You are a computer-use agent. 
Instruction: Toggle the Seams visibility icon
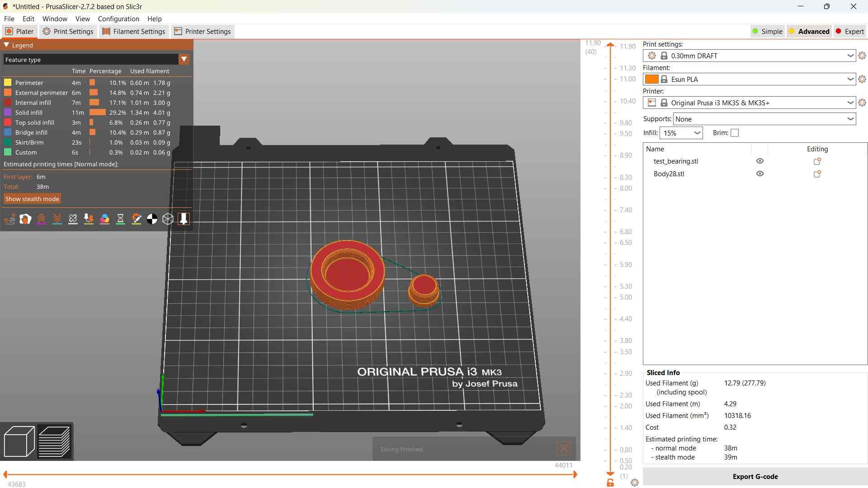[x=73, y=219]
